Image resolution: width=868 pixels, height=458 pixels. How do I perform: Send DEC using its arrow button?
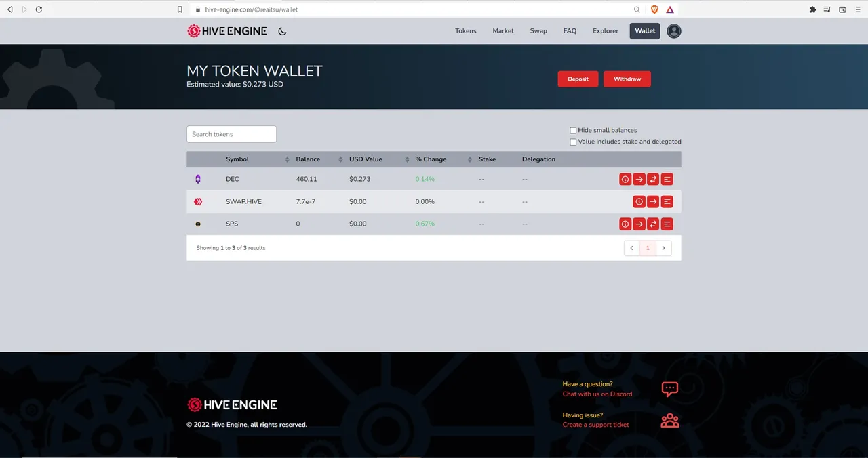pyautogui.click(x=639, y=179)
